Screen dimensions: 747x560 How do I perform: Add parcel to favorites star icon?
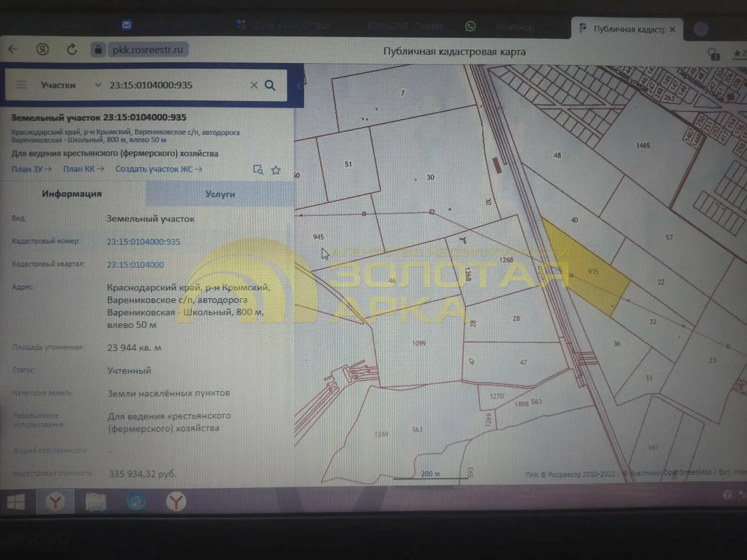[276, 170]
